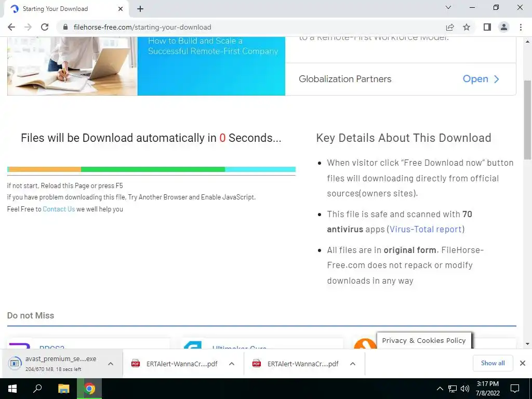
Task: Open the second ERTAlert-WannaCr pdf download
Action: (296, 364)
